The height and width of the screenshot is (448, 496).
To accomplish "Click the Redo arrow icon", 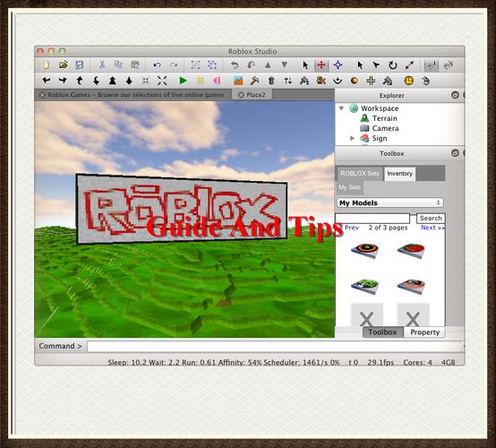I will coord(174,65).
